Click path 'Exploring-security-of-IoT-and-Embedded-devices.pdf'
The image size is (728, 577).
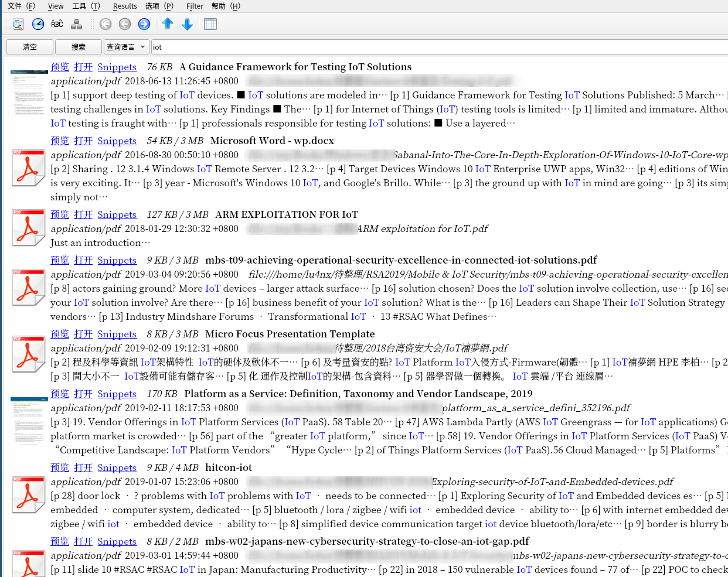click(553, 482)
